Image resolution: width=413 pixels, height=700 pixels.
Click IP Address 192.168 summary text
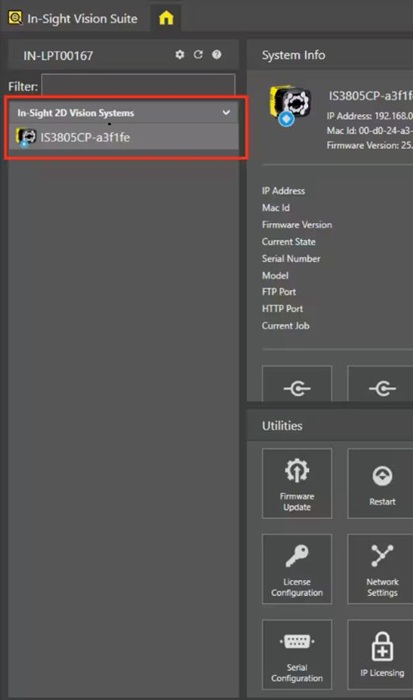coord(370,116)
